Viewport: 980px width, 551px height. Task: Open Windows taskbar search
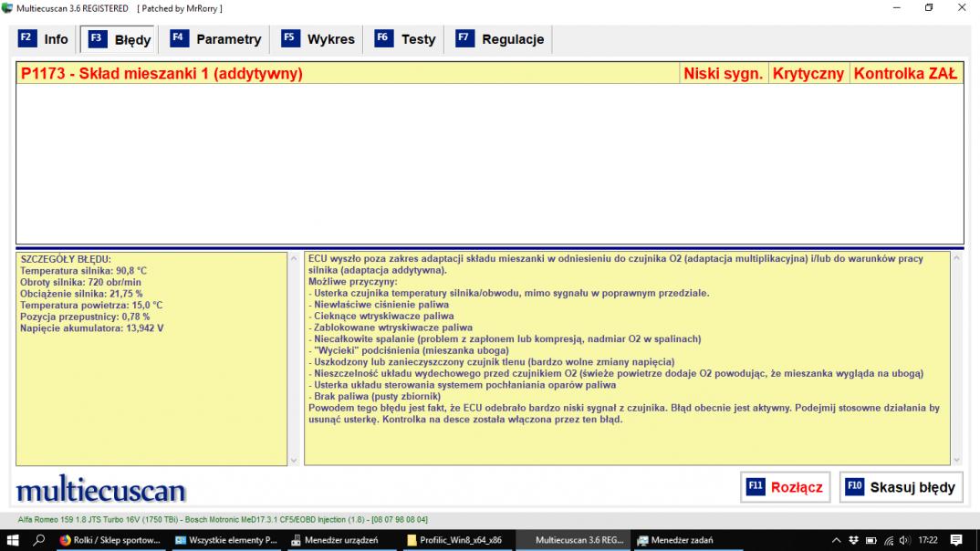pos(38,540)
